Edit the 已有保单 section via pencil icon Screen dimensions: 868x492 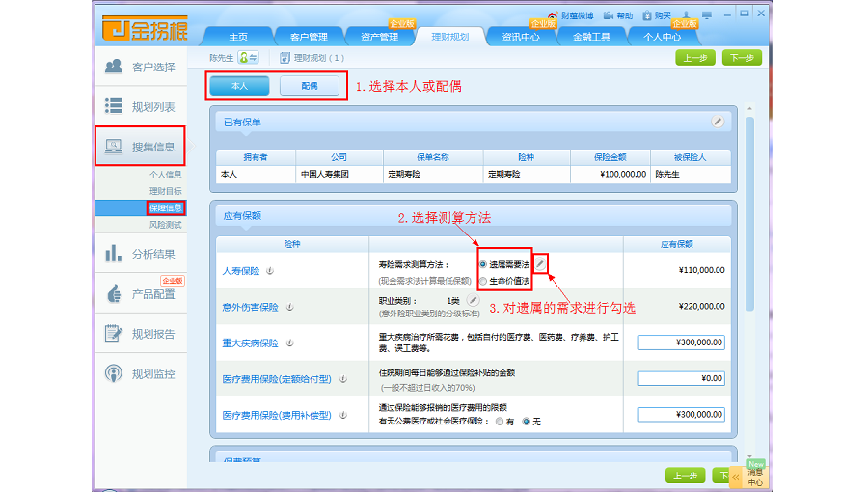click(x=718, y=122)
